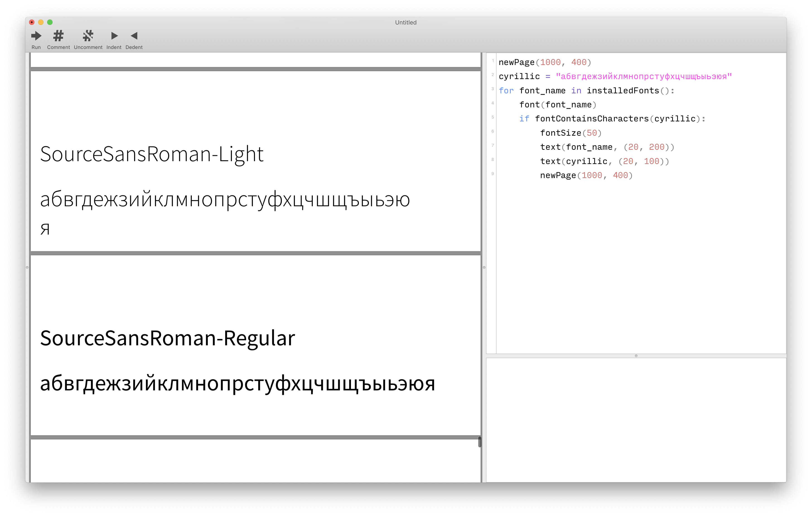Run the script with the Run arrow icon
This screenshot has width=812, height=516.
(36, 36)
